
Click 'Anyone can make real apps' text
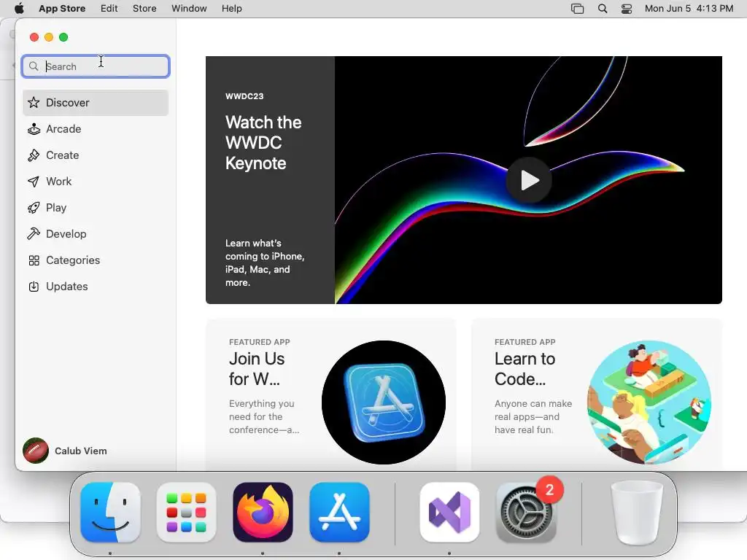pos(533,416)
